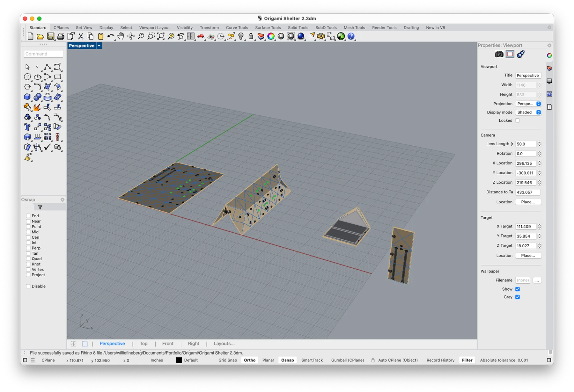Click the Undo arrow icon
This screenshot has height=392, width=574.
[x=111, y=36]
